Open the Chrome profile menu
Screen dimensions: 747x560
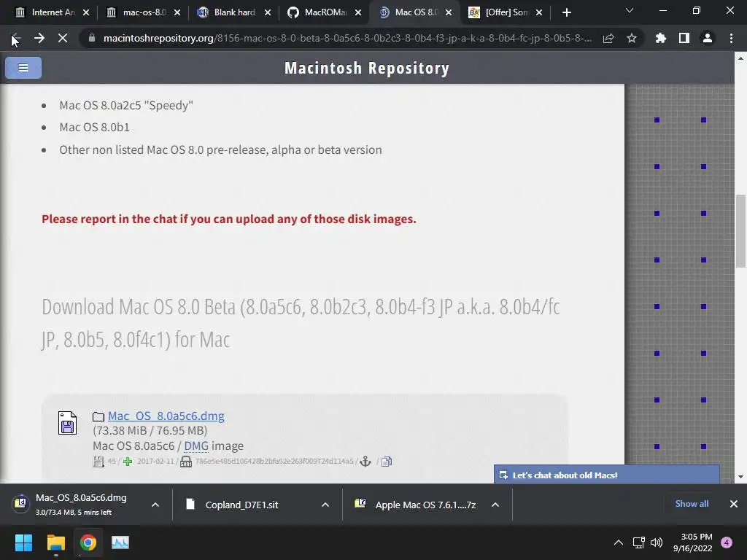click(708, 38)
